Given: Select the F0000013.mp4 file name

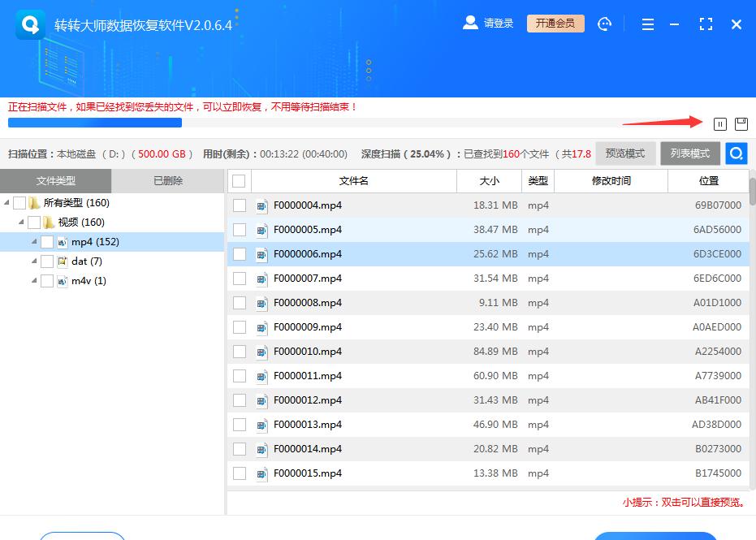Looking at the screenshot, I should tap(308, 424).
